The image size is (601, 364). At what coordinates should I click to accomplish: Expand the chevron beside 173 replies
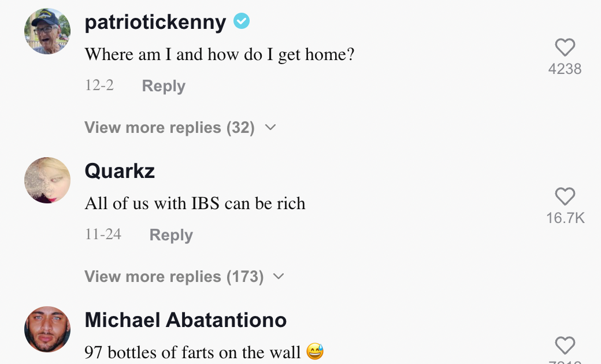point(279,277)
